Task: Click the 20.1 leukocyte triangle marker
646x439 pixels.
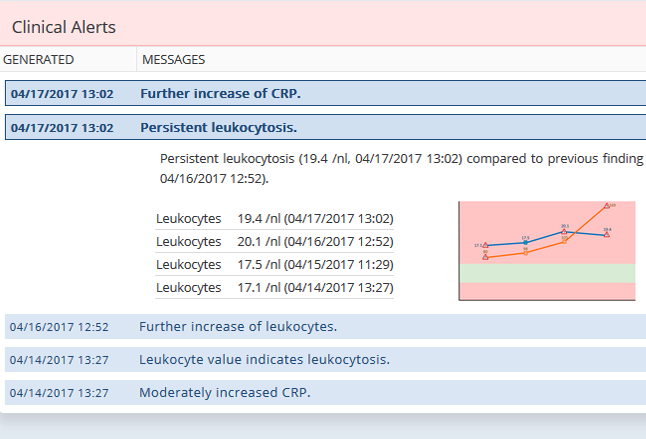Action: (565, 232)
